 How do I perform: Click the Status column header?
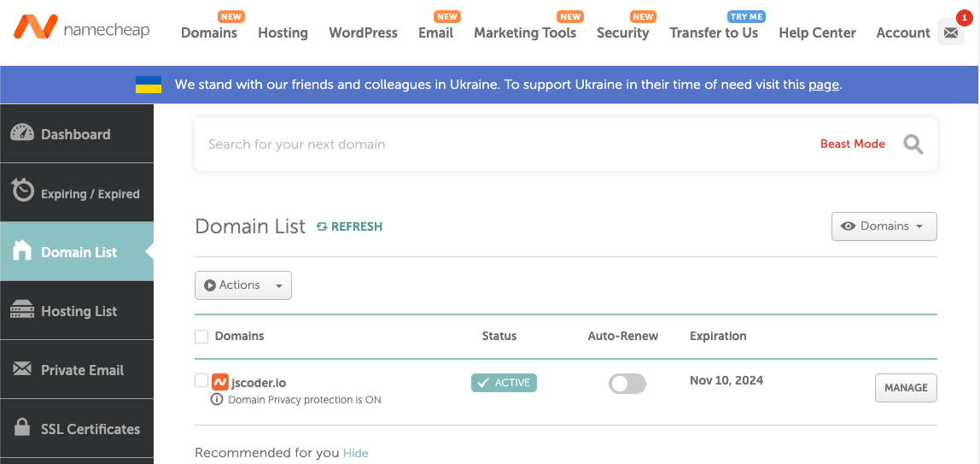(499, 336)
